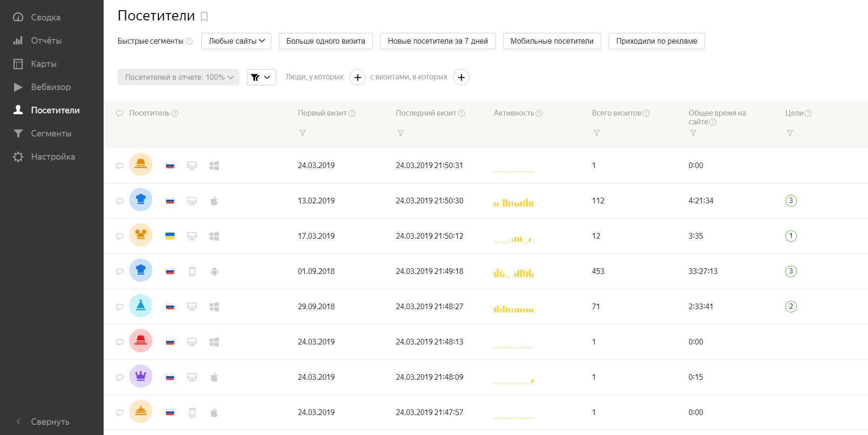Click the filter icon under Цели column

tap(789, 133)
